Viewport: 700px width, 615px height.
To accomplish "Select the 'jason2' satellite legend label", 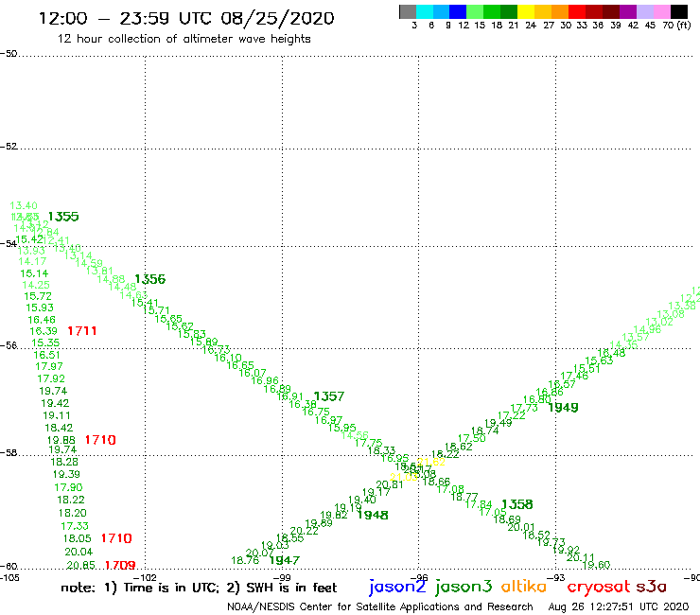I will pos(397,587).
